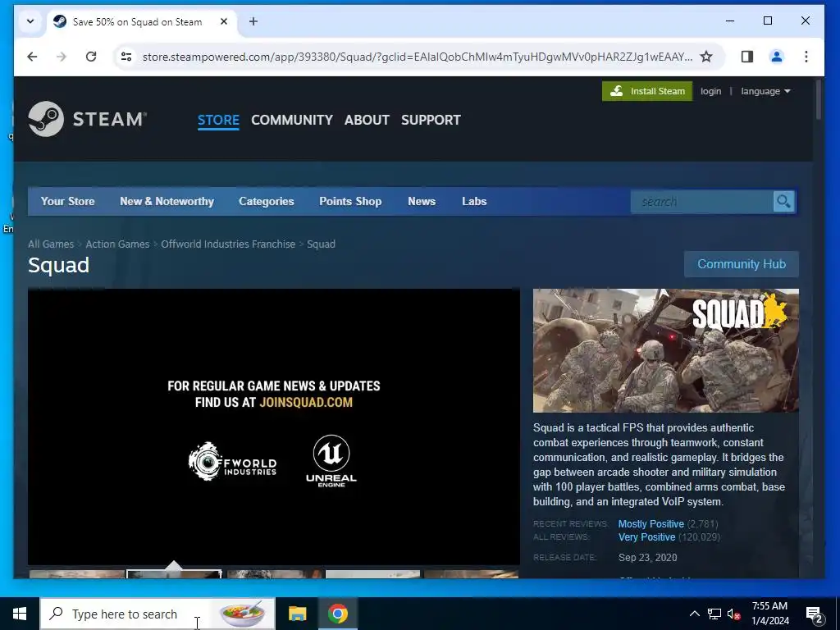Open the Chrome profile avatar
This screenshot has width=840, height=630.
[x=777, y=57]
